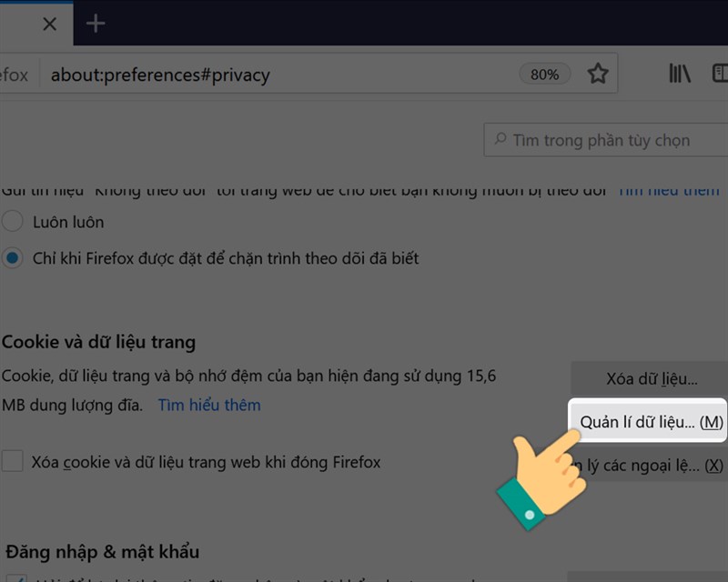Viewport: 728px width, 582px height.
Task: Show sidebars icon in toolbar
Action: (720, 74)
